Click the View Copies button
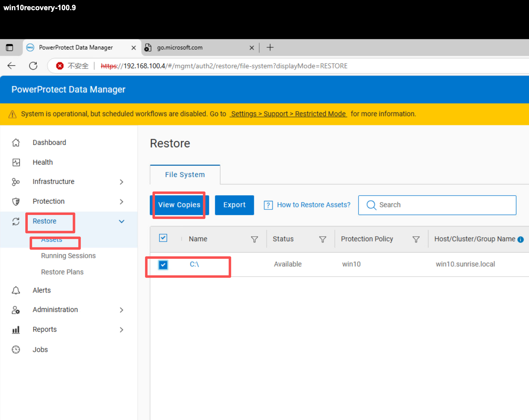The height and width of the screenshot is (420, 529). 179,205
